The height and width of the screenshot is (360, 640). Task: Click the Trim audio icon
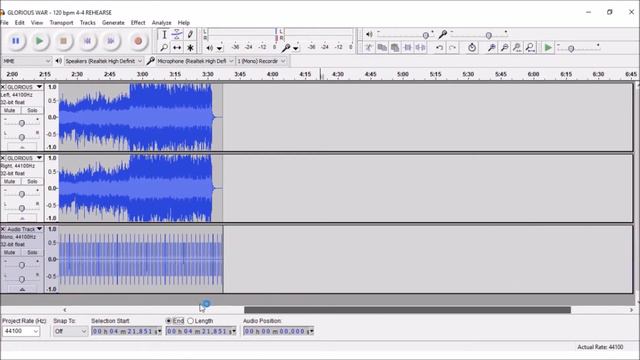click(407, 48)
